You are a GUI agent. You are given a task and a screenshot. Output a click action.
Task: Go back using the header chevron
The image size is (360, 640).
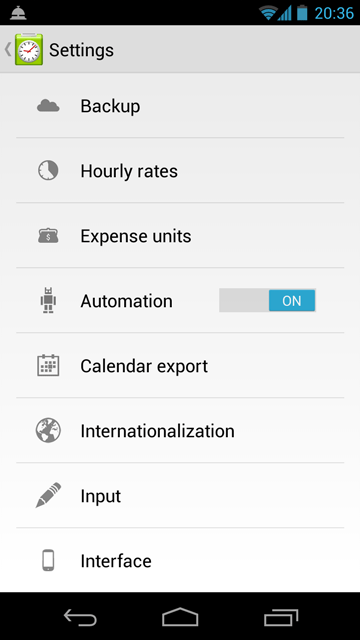(8, 50)
